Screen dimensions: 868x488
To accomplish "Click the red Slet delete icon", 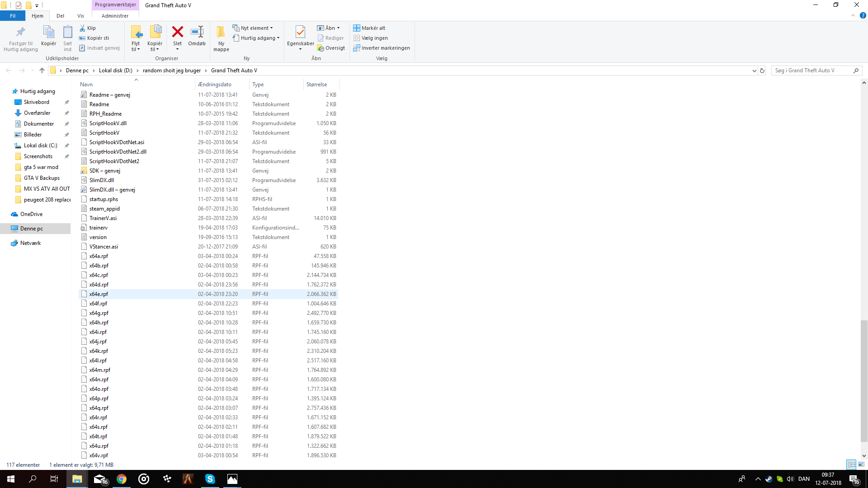I will 177,33.
